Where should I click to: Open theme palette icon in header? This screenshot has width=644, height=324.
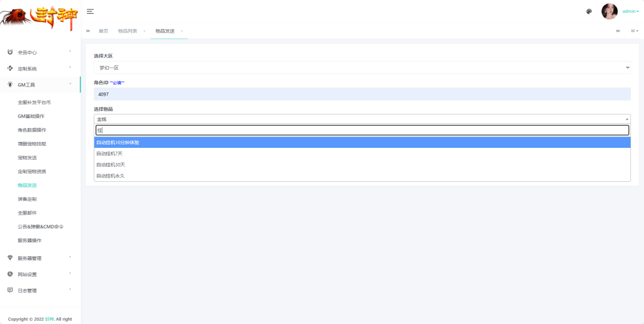pos(589,11)
